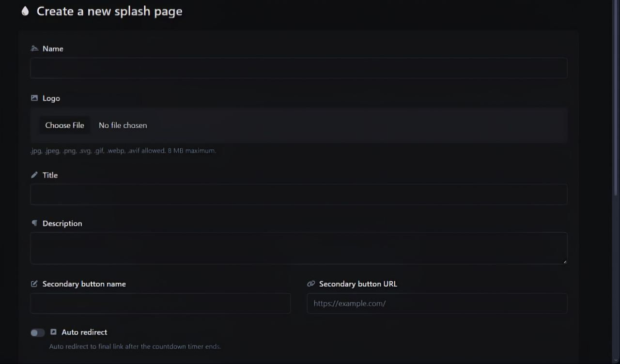
Task: Click the Auto redirect label text
Action: click(x=84, y=332)
